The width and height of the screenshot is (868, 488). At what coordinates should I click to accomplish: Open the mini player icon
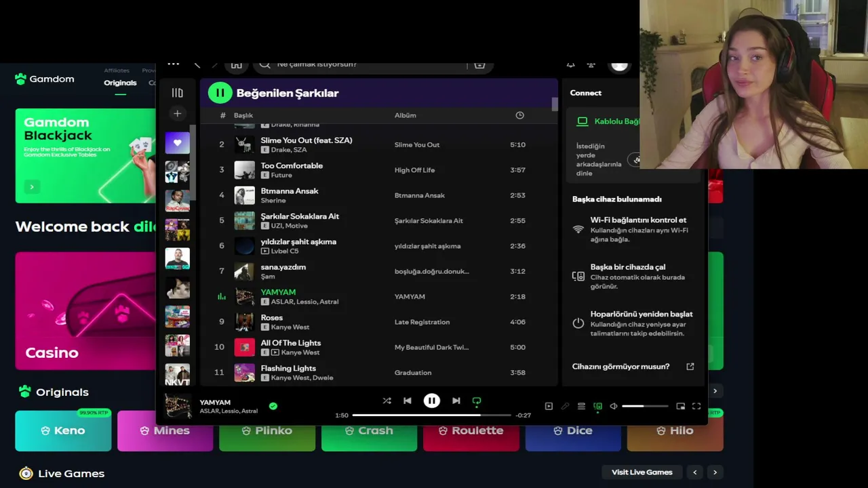(680, 406)
